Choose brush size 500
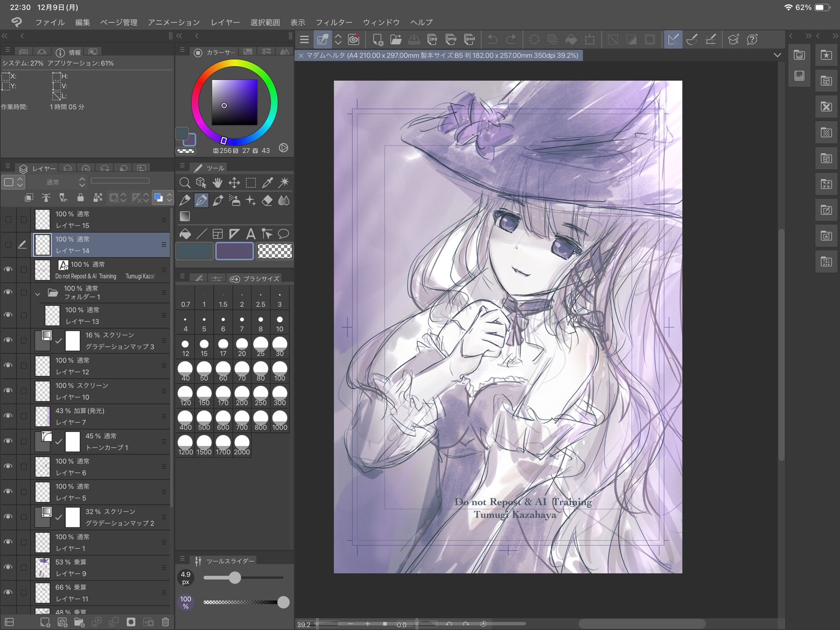840x630 pixels. click(x=204, y=421)
